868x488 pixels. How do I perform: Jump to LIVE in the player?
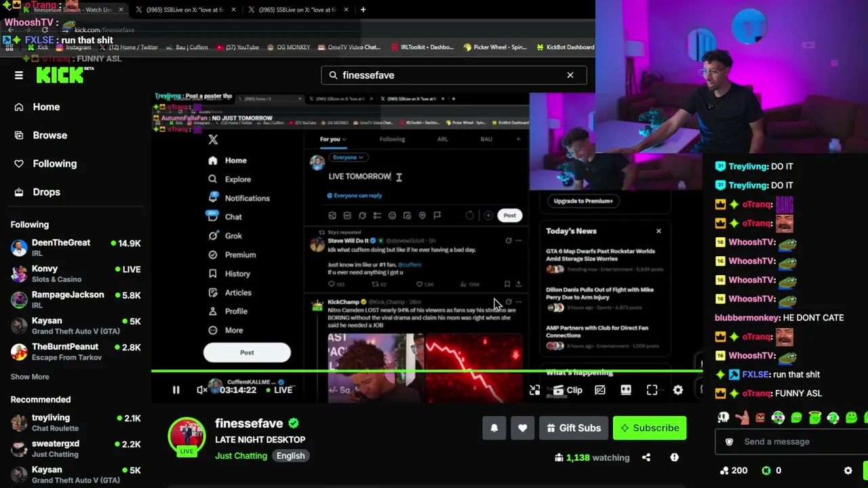[279, 390]
